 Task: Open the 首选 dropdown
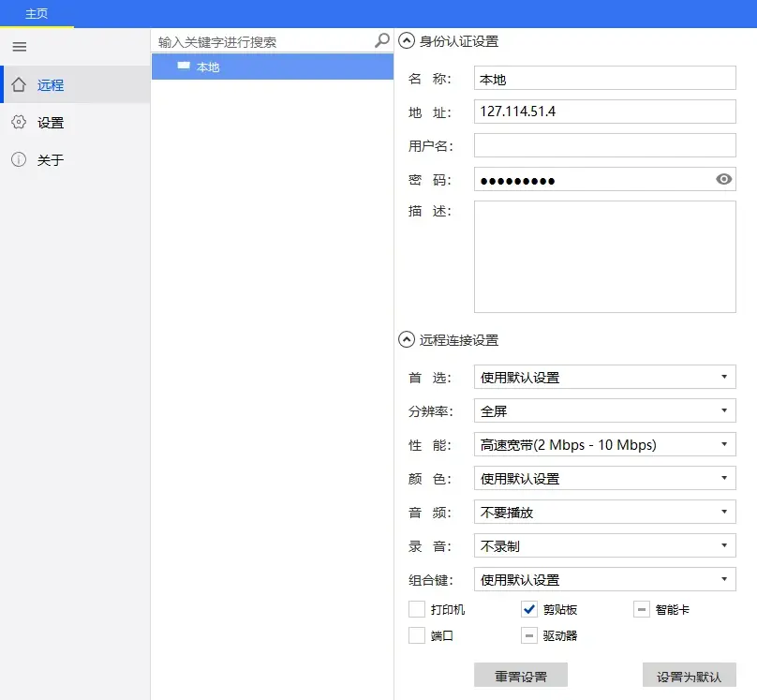tap(605, 377)
